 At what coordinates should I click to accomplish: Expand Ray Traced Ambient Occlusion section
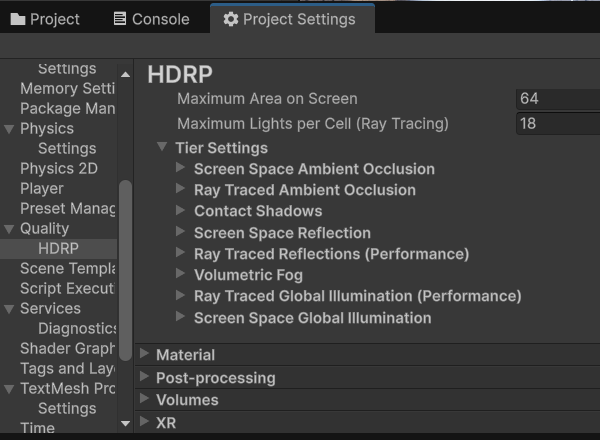pos(181,189)
